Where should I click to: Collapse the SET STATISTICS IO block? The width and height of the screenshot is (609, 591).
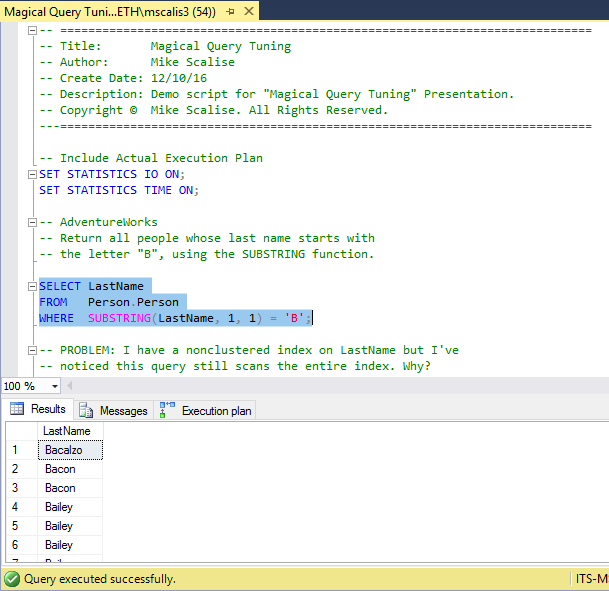33,174
